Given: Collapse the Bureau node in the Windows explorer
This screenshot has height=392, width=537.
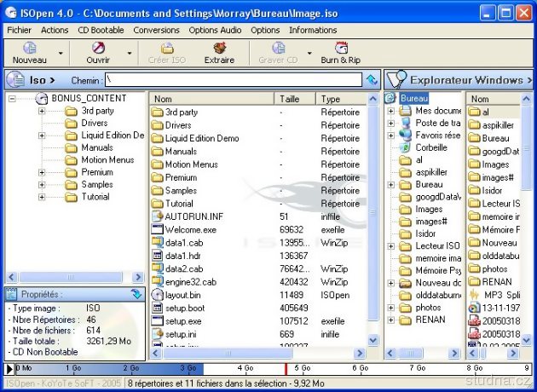Looking at the screenshot, I should point(390,99).
